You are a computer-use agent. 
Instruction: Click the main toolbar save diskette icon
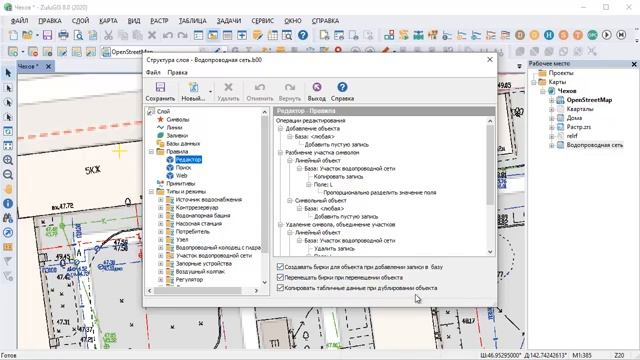coord(47,36)
